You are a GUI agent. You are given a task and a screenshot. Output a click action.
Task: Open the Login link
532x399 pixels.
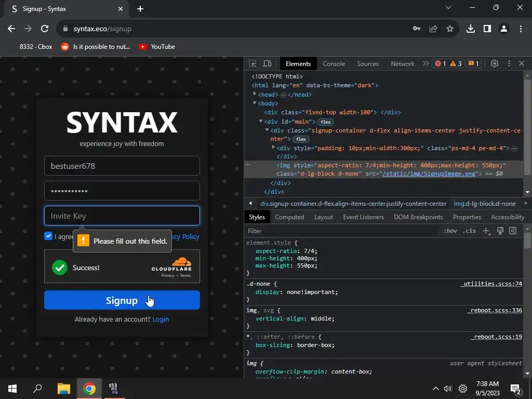tap(161, 320)
